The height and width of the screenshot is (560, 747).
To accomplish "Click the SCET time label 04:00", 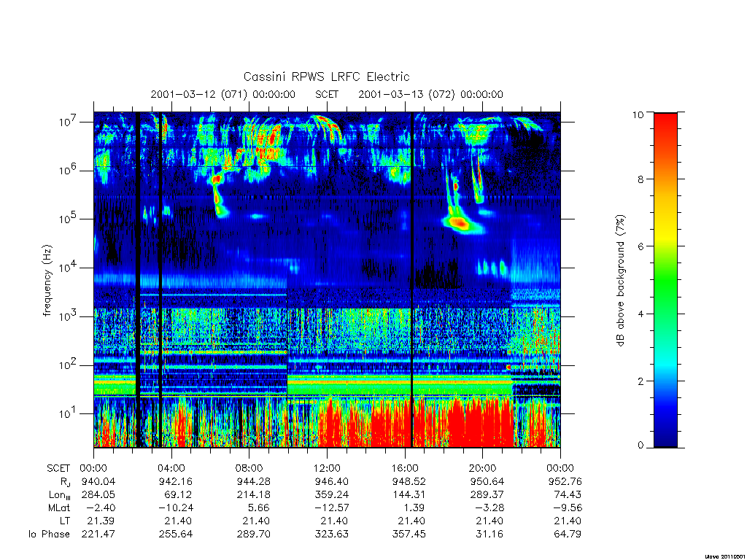I will tap(171, 468).
